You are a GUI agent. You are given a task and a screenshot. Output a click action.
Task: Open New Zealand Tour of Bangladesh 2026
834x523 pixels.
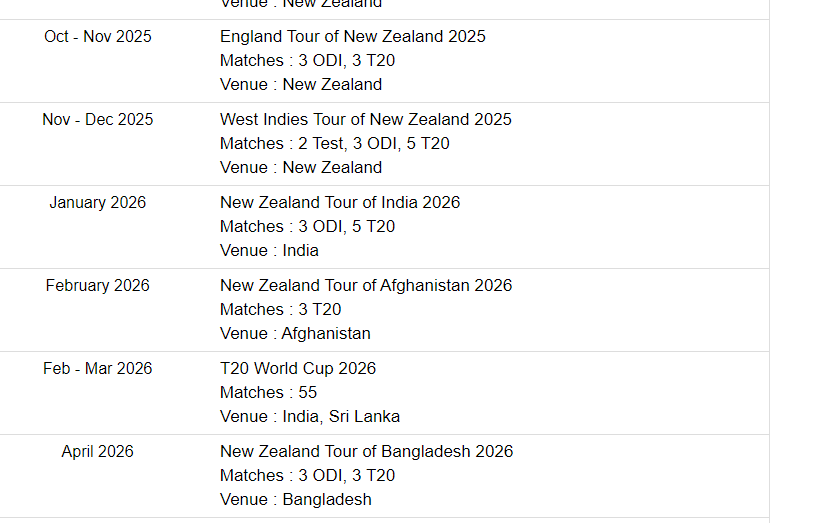(366, 452)
